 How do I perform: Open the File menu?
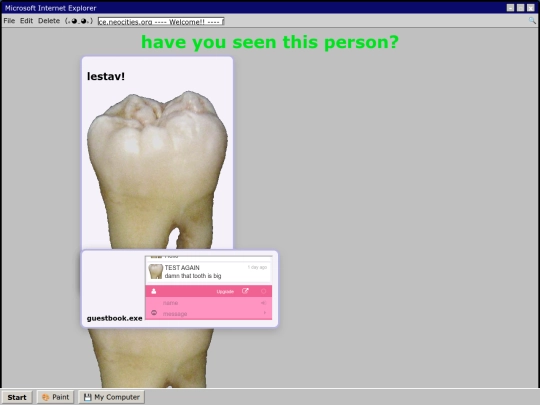click(9, 21)
